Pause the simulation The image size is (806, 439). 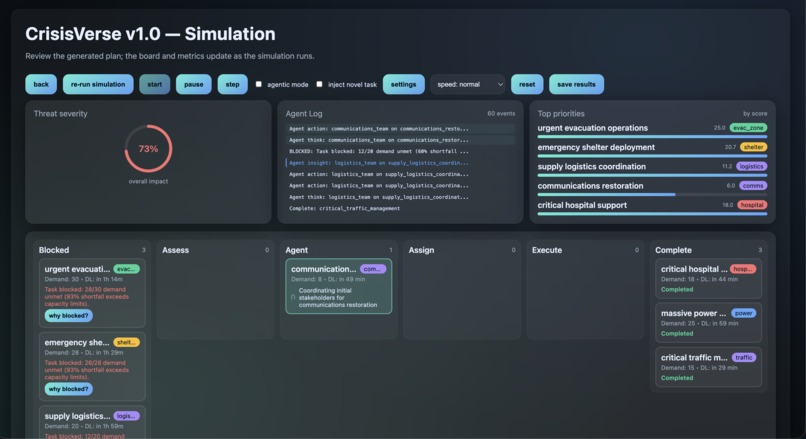(x=193, y=84)
